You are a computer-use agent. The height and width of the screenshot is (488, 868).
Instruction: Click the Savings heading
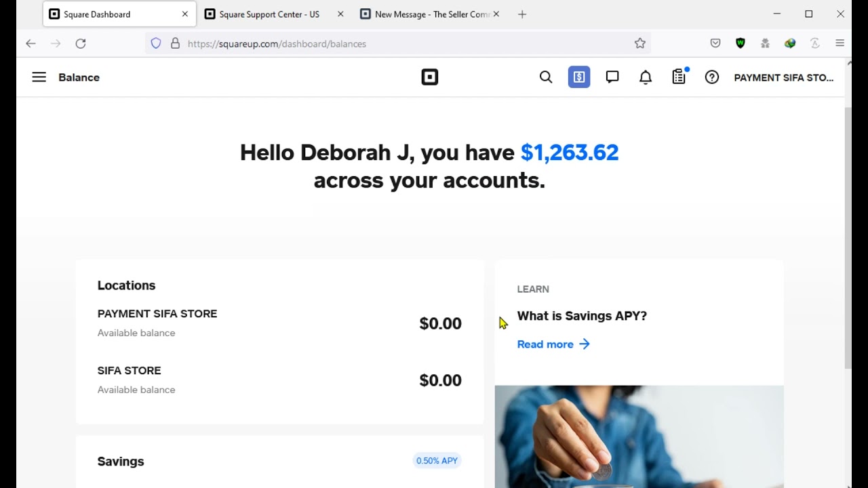(x=121, y=462)
